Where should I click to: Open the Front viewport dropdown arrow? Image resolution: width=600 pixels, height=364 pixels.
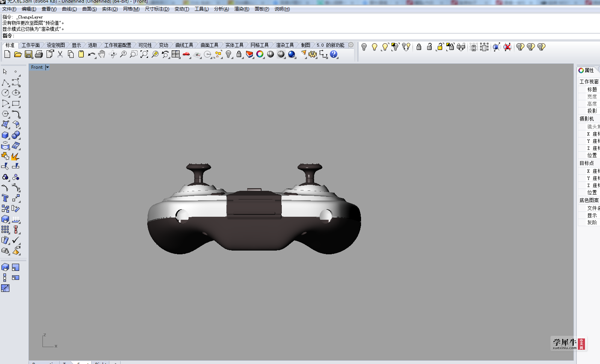(47, 67)
